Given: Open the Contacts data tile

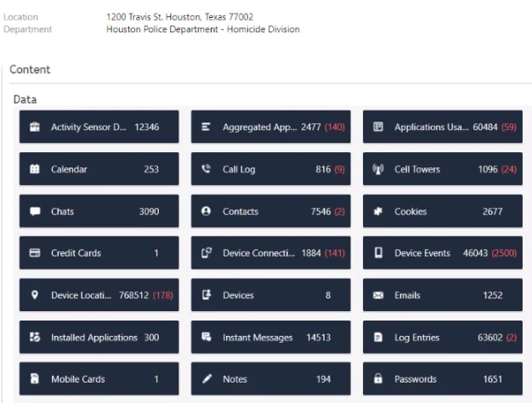Looking at the screenshot, I should click(270, 212).
